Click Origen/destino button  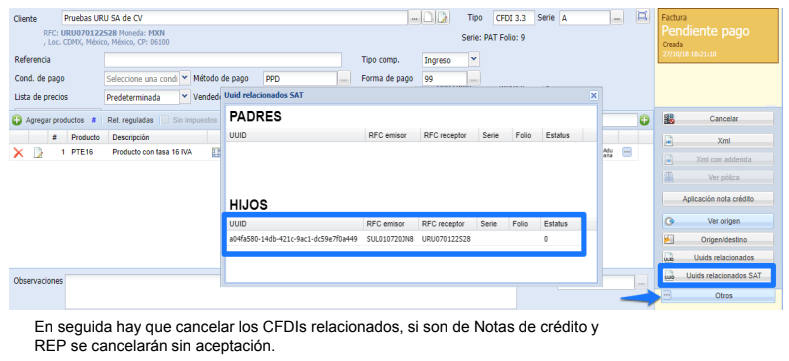(x=718, y=239)
